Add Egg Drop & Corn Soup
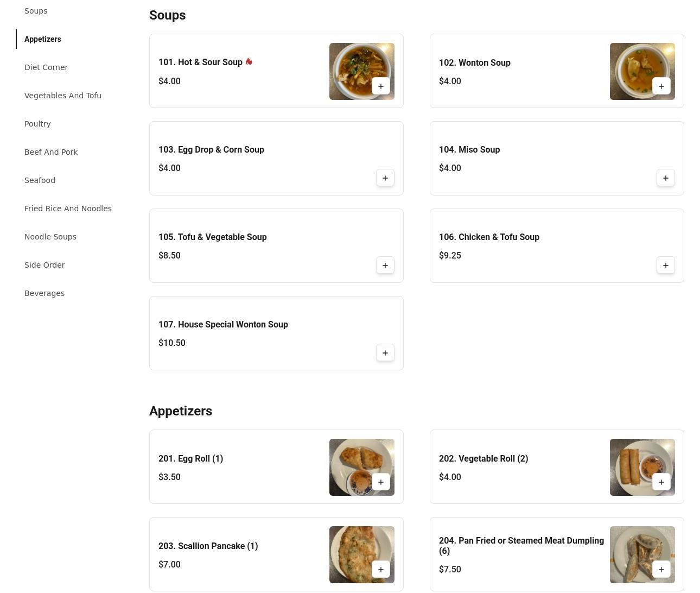Screen dimensions: 700x593 point(385,178)
